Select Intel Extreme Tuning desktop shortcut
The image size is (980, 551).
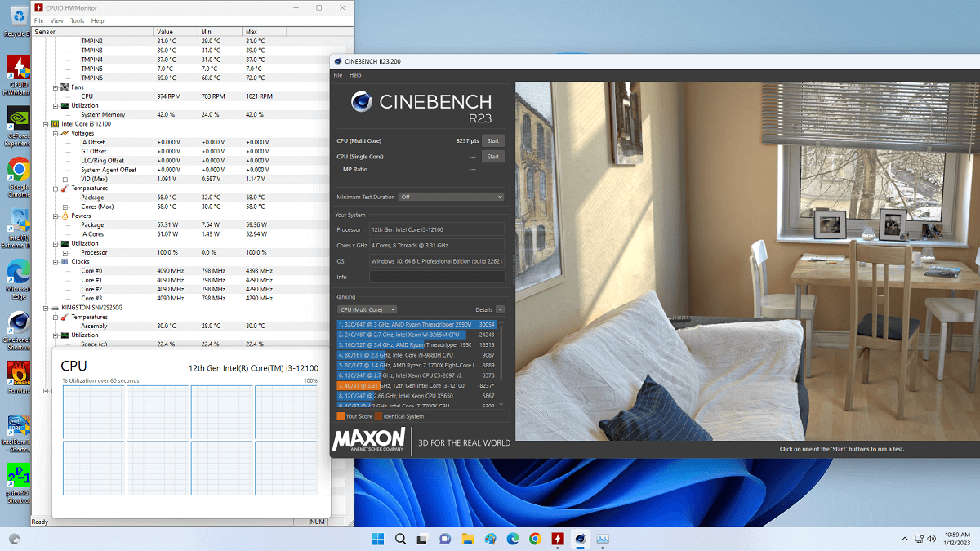pyautogui.click(x=18, y=229)
